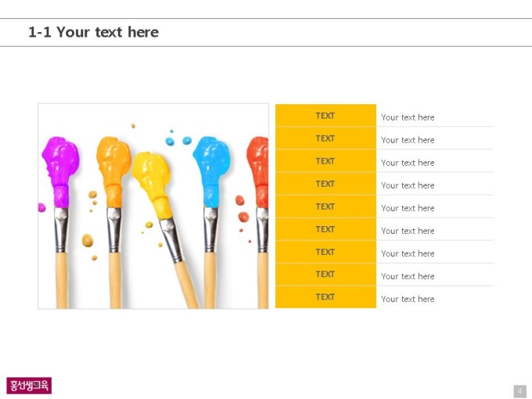Click the first yellow TEXT cell
Screen dimensions: 532x399
coord(325,115)
